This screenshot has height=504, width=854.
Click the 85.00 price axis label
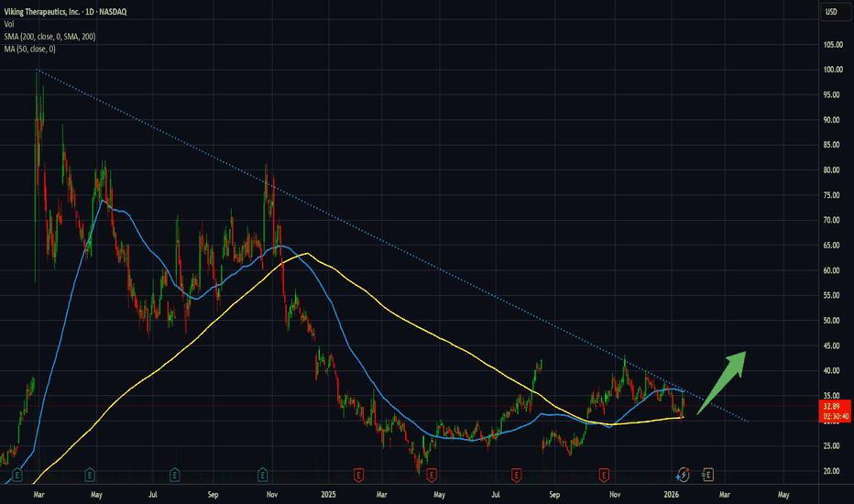[x=832, y=145]
